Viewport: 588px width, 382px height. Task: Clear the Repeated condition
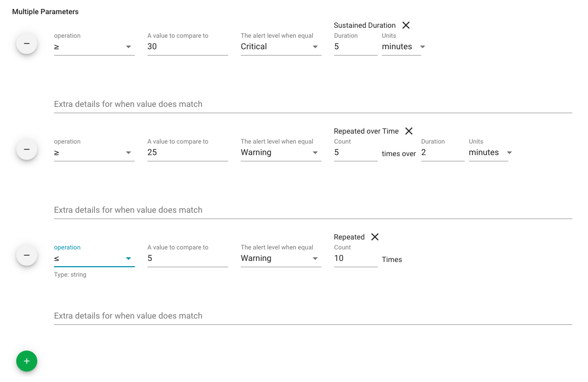point(375,237)
